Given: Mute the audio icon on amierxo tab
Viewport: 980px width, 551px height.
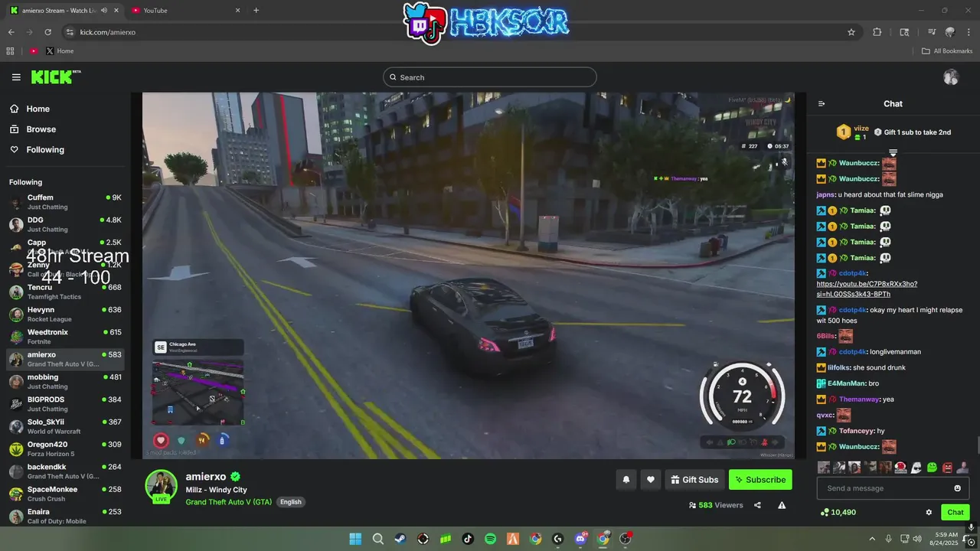Looking at the screenshot, I should pyautogui.click(x=104, y=10).
